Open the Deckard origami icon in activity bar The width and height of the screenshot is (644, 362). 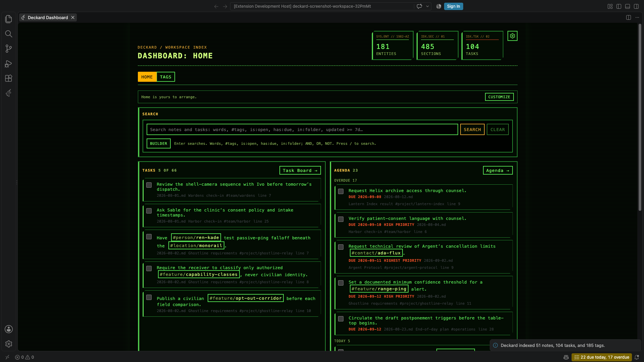(x=9, y=93)
